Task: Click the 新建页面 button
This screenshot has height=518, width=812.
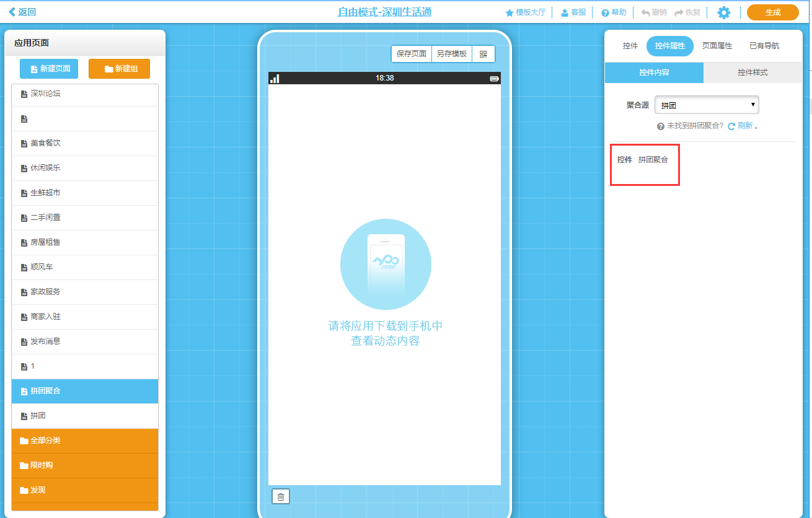Action: [x=49, y=69]
